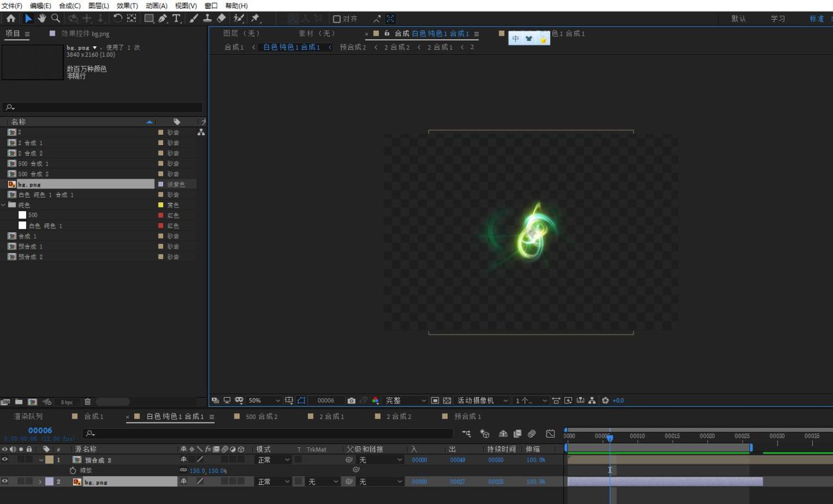Click the red label swatch of 500 solid
Viewport: 833px width, 504px height.
point(161,215)
